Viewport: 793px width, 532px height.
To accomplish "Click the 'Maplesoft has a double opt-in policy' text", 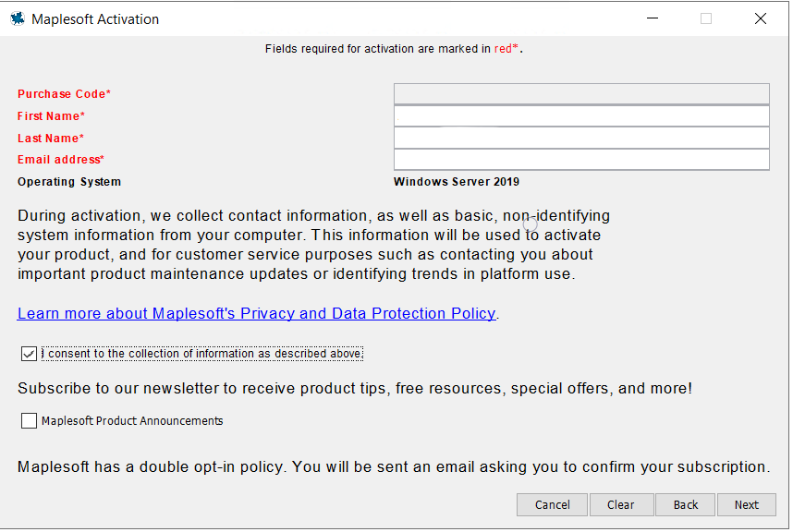I will pyautogui.click(x=394, y=466).
